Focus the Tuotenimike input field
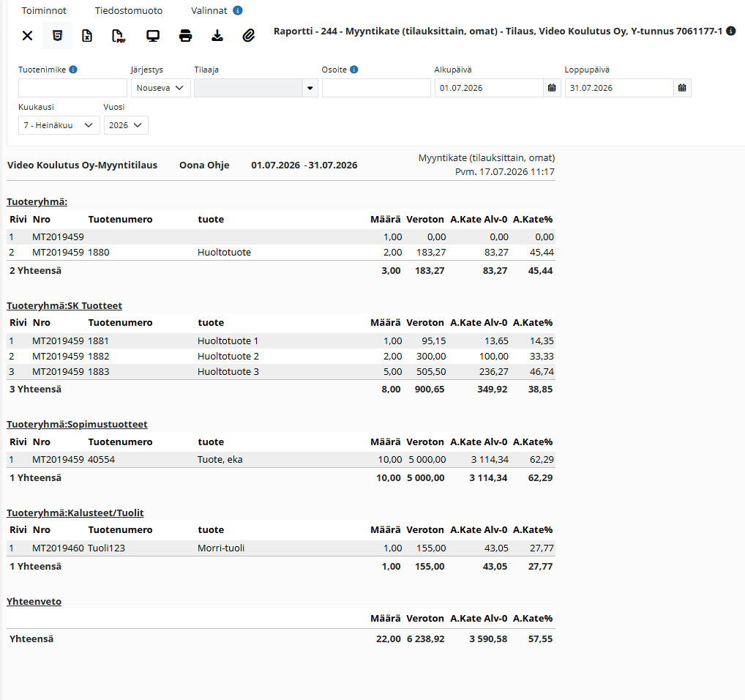745x700 pixels. click(72, 88)
